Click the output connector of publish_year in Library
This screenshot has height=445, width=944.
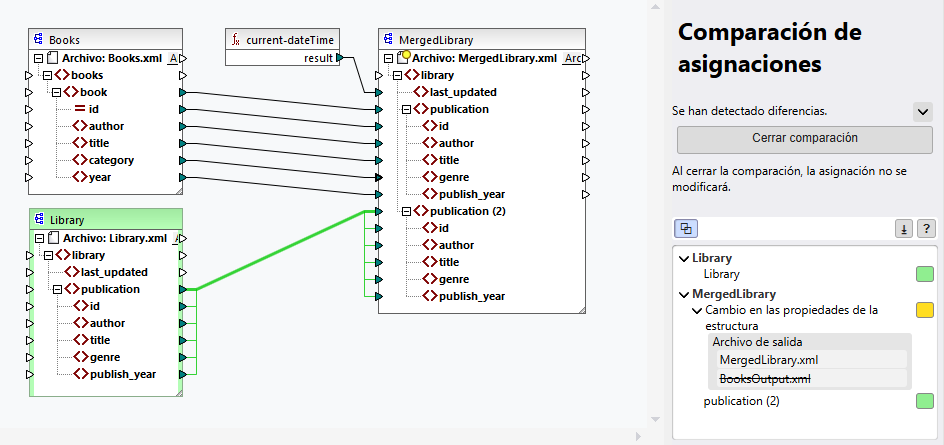pos(183,374)
